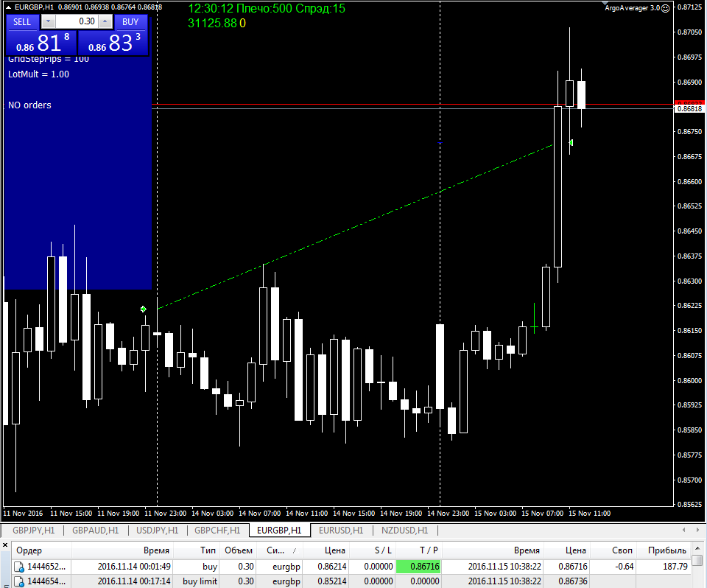Sort the list by the Ордер column
This screenshot has width=707, height=588.
click(42, 550)
